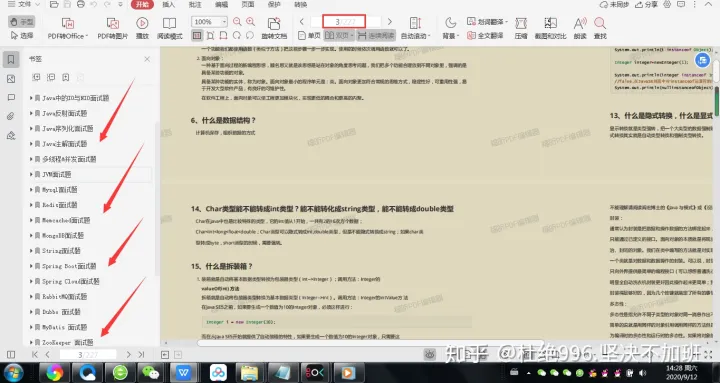
Task: Toggle navigation pane icon in status bar
Action: click(x=11, y=355)
